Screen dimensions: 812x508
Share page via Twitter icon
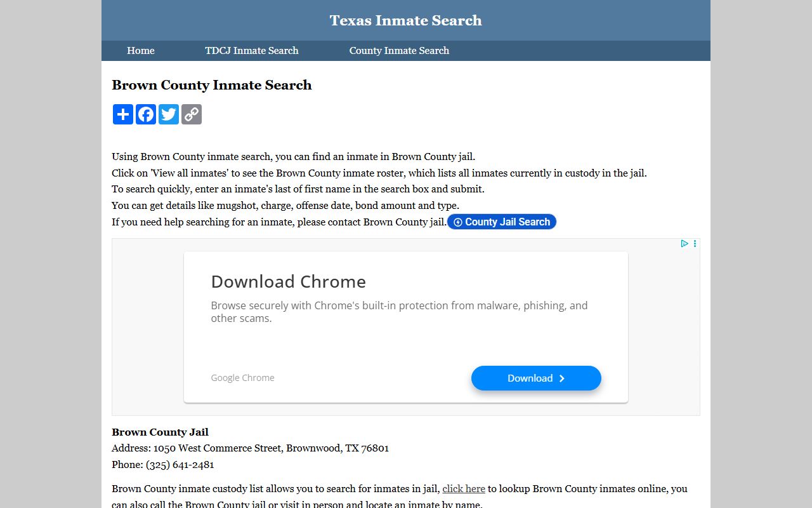click(169, 114)
